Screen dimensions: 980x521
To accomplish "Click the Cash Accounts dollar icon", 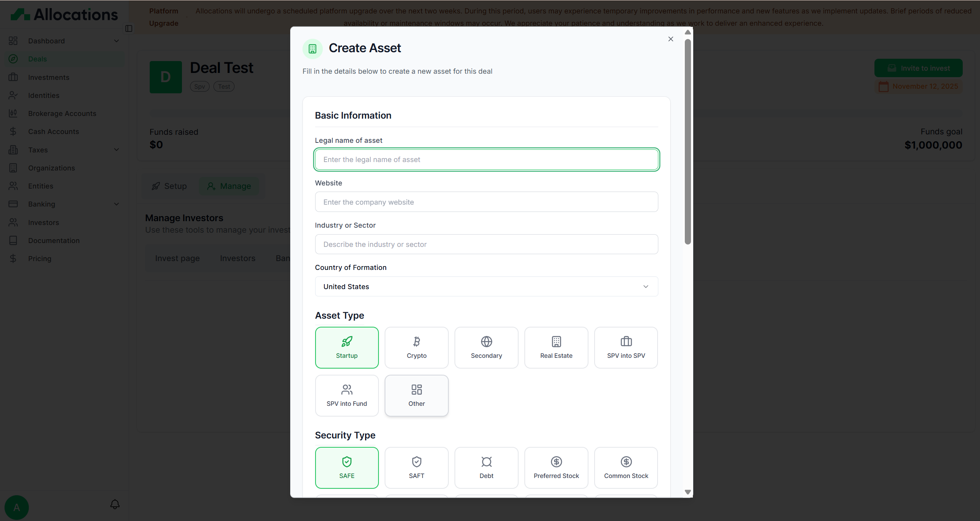I will coord(13,131).
